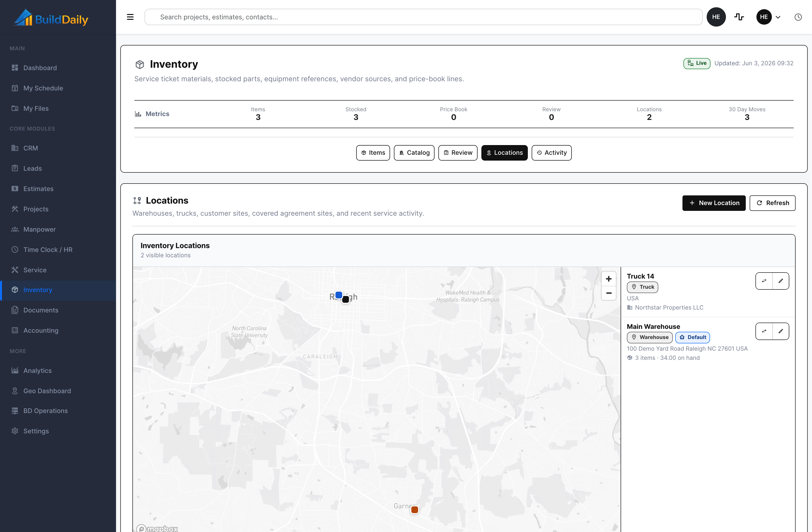Go to Leads module

tap(58, 168)
